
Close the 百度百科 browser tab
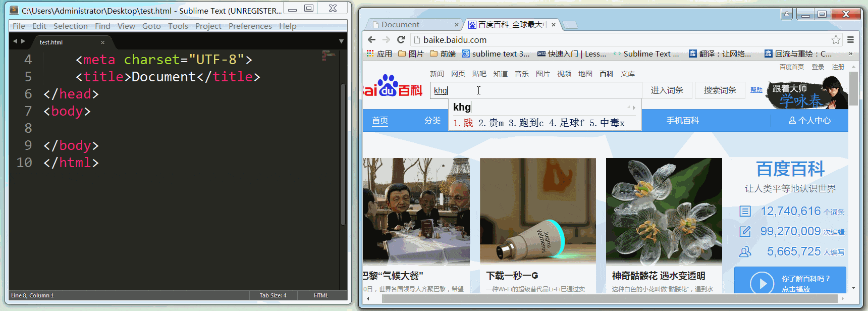pyautogui.click(x=554, y=24)
